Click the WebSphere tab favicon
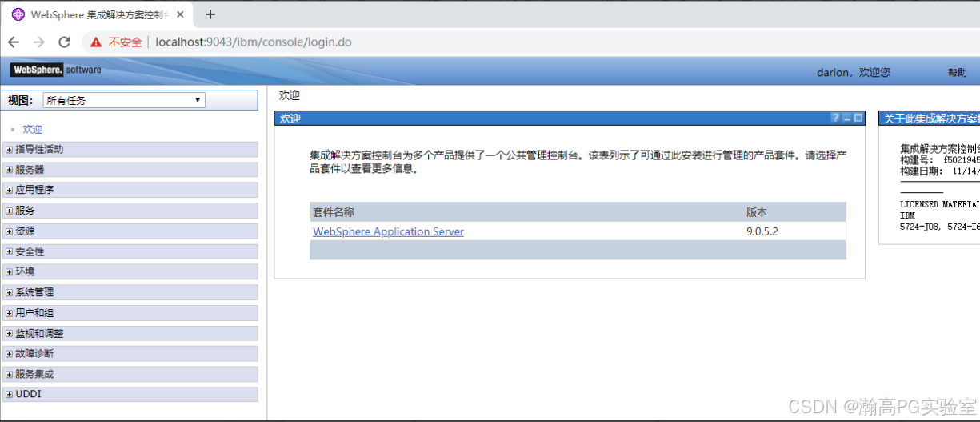The width and height of the screenshot is (980, 422). [18, 14]
